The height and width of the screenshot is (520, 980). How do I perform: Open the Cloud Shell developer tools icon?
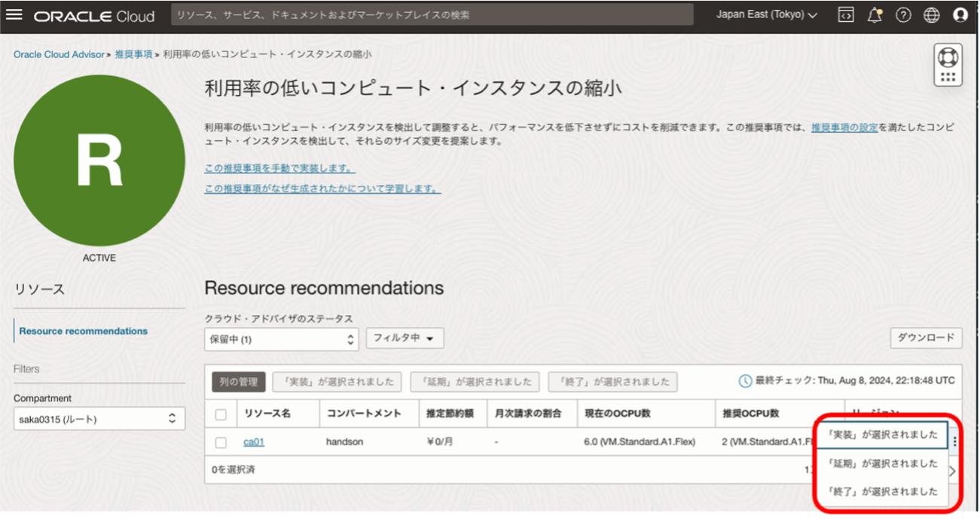[x=845, y=14]
